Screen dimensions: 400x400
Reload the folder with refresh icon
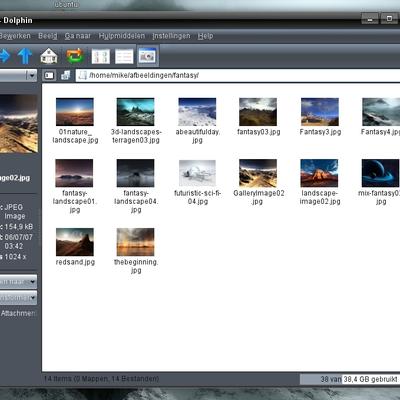click(75, 56)
